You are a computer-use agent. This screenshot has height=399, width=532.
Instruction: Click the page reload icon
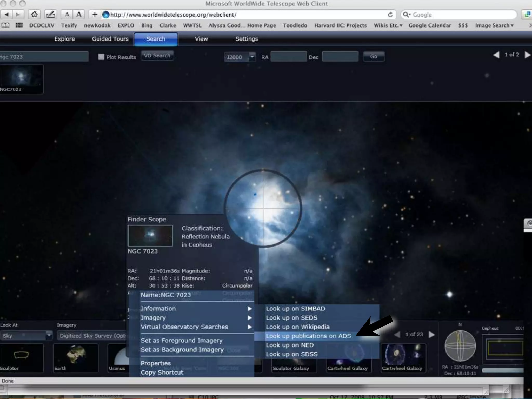390,15
